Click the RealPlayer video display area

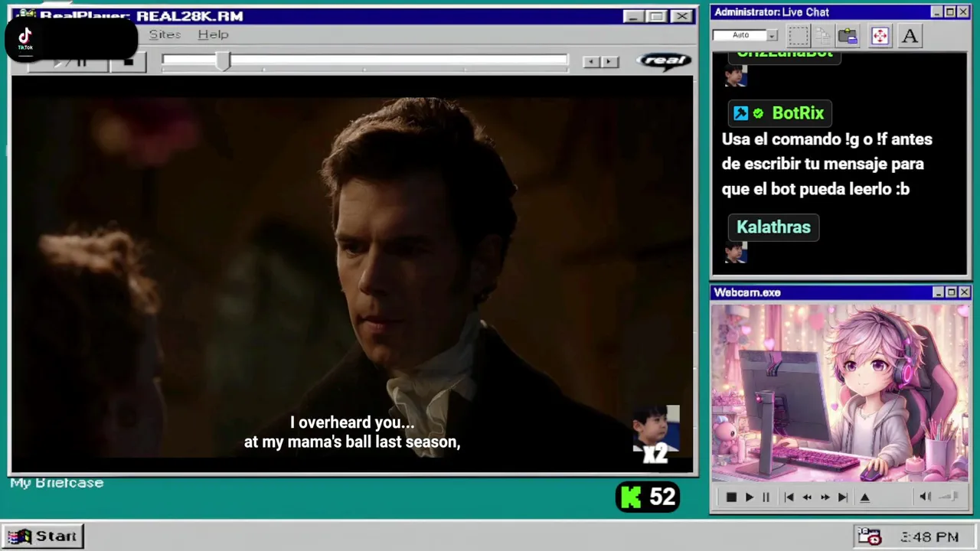coord(352,274)
